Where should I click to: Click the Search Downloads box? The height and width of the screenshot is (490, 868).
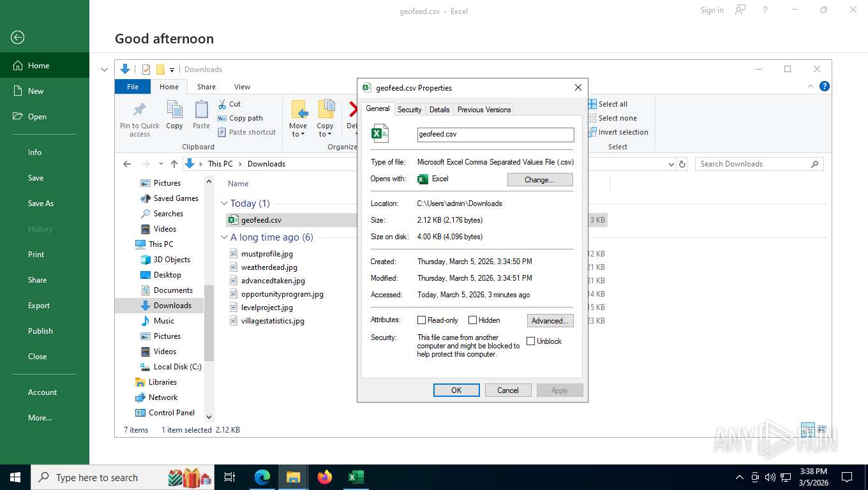759,164
